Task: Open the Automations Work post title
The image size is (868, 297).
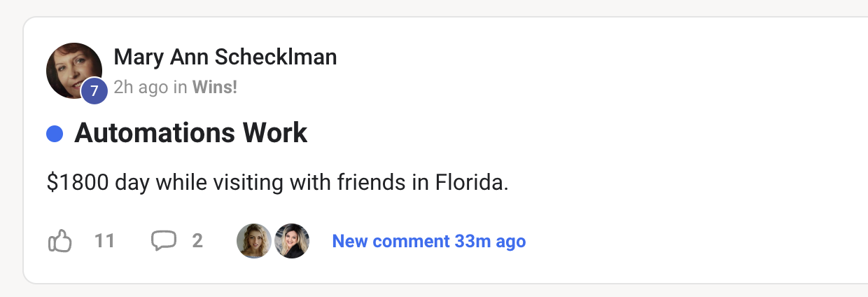Action: tap(190, 133)
